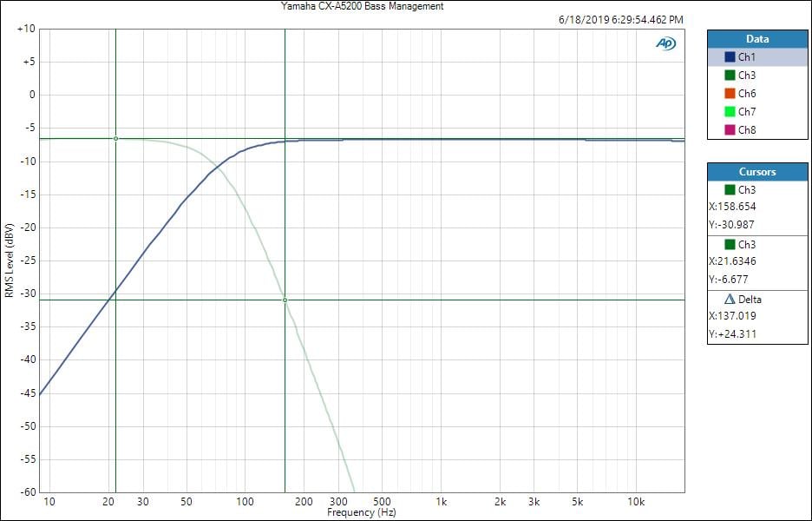Click the graph title Yamaha CX-A5200 Bass Management
The height and width of the screenshot is (521, 812).
click(362, 6)
